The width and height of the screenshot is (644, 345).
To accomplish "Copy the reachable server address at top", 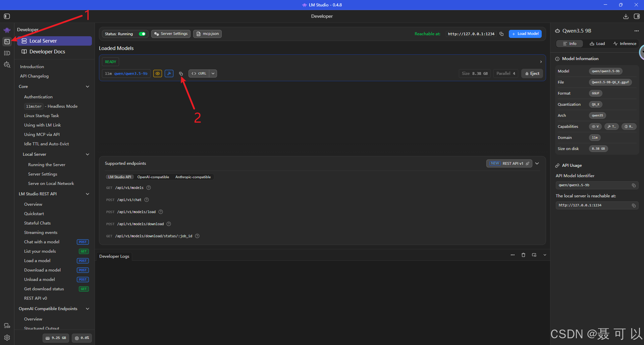I will point(501,34).
